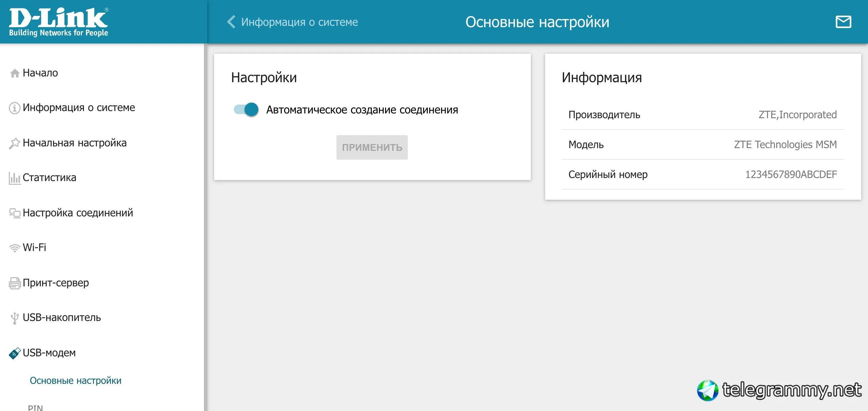Click the printer icon beside Принт-сервер
868x411 pixels.
[15, 283]
